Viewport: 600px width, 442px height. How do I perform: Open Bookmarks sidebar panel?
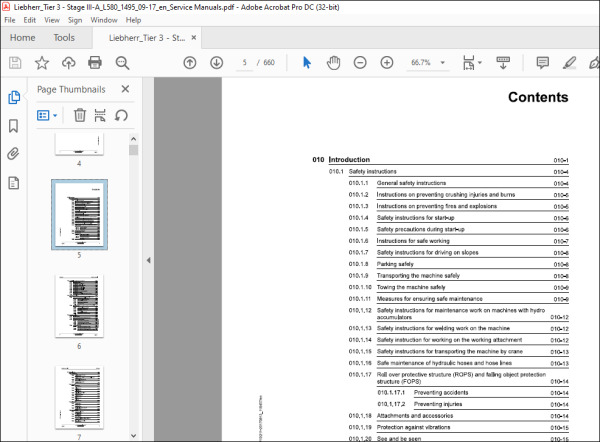pos(13,126)
